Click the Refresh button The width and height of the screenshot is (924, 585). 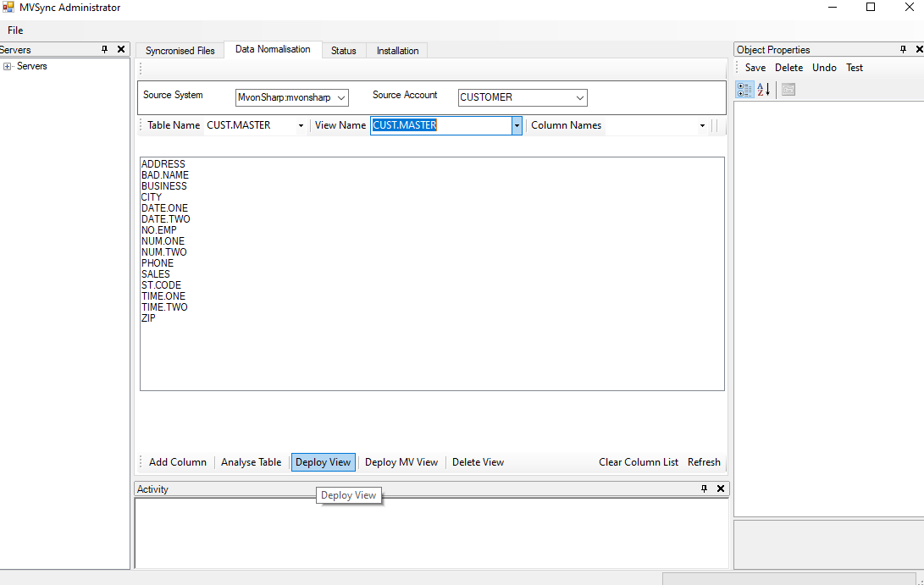[x=704, y=462]
